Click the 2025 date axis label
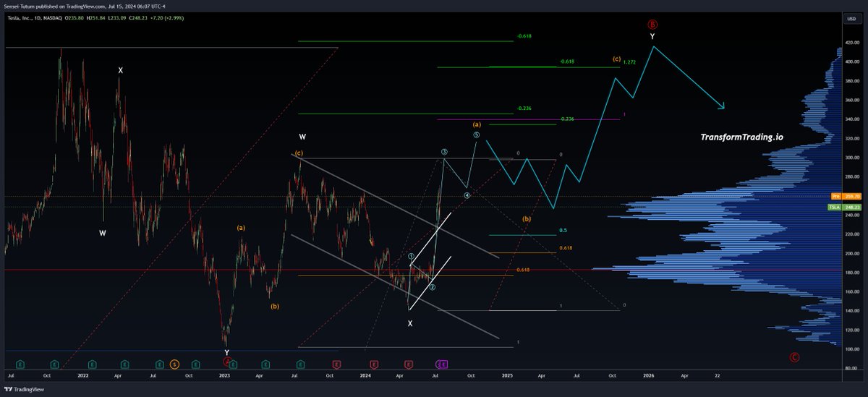The width and height of the screenshot is (868, 397). click(507, 376)
